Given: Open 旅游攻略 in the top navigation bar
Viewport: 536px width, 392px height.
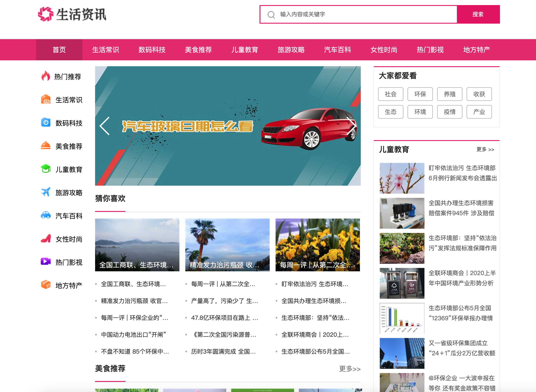Looking at the screenshot, I should [291, 50].
